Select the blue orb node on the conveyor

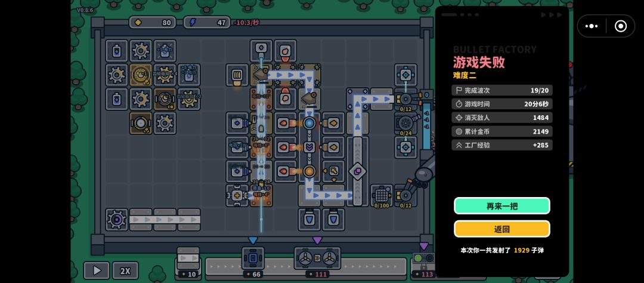click(309, 123)
